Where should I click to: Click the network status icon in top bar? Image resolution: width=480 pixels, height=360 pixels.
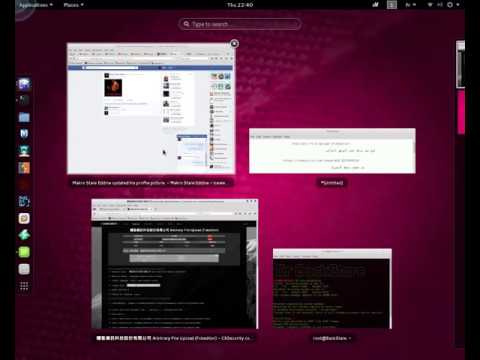[430, 5]
